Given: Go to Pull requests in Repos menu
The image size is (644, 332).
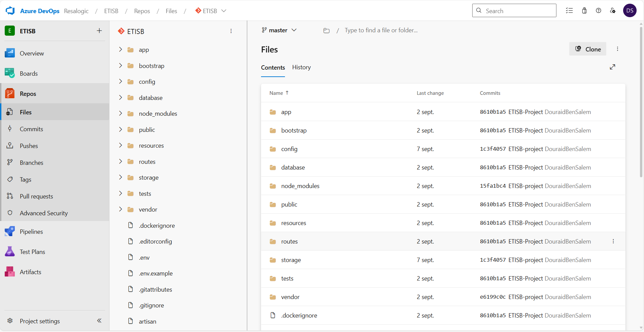Looking at the screenshot, I should pyautogui.click(x=36, y=196).
